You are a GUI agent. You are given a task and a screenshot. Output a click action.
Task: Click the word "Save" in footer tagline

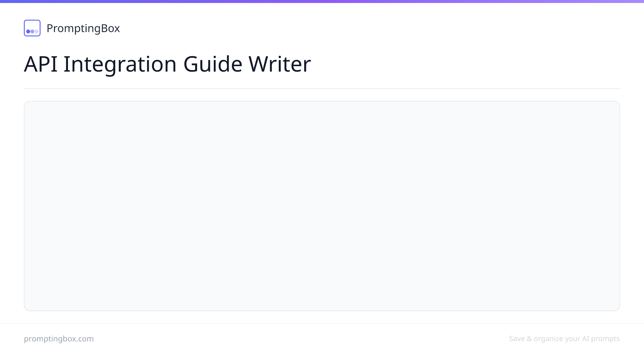pos(517,339)
